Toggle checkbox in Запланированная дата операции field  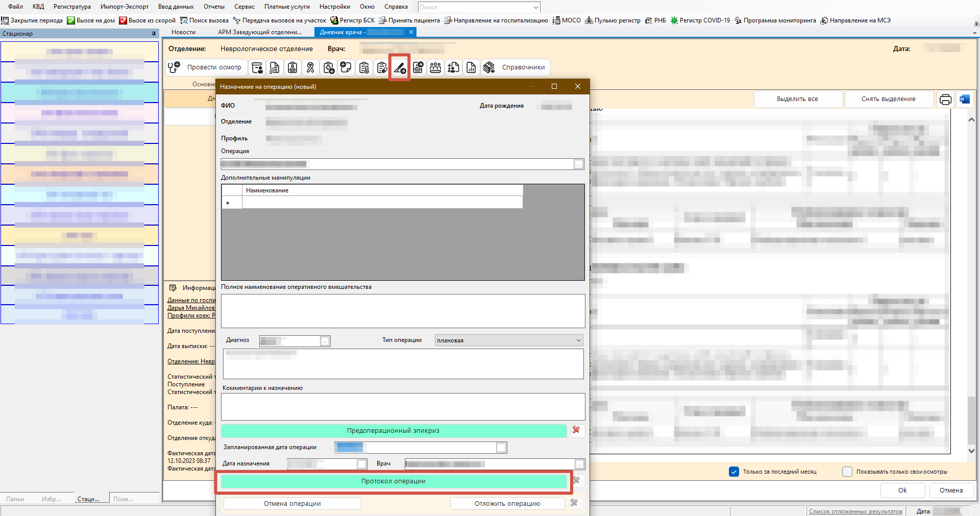(501, 448)
